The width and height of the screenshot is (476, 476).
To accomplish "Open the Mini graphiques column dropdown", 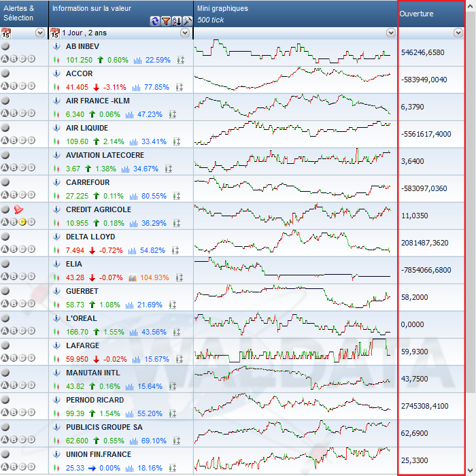I will coord(391,33).
